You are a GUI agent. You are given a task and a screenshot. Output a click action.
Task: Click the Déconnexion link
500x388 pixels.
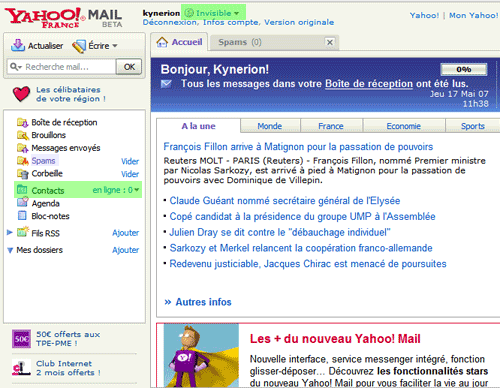tap(170, 22)
